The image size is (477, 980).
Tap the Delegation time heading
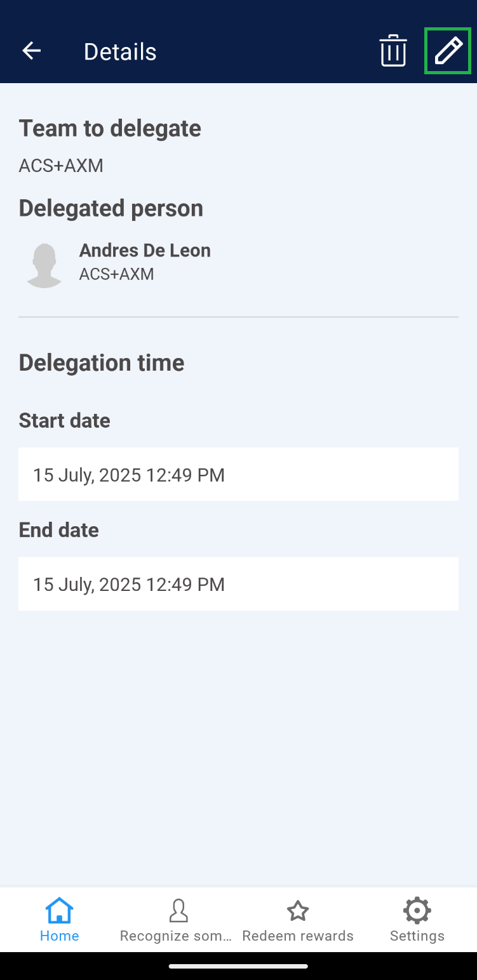click(102, 363)
